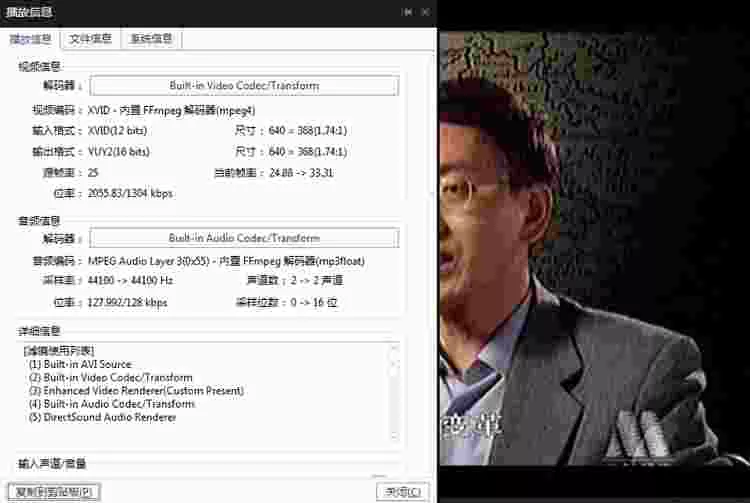Open the audio decoder Built-in Audio Codec button
This screenshot has height=503, width=750.
(x=244, y=238)
